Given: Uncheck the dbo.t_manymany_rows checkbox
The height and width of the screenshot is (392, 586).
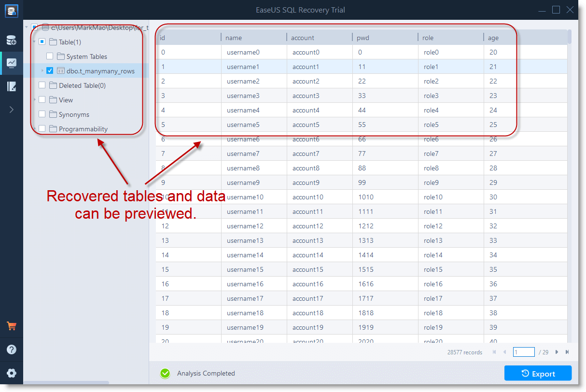Looking at the screenshot, I should coord(50,71).
